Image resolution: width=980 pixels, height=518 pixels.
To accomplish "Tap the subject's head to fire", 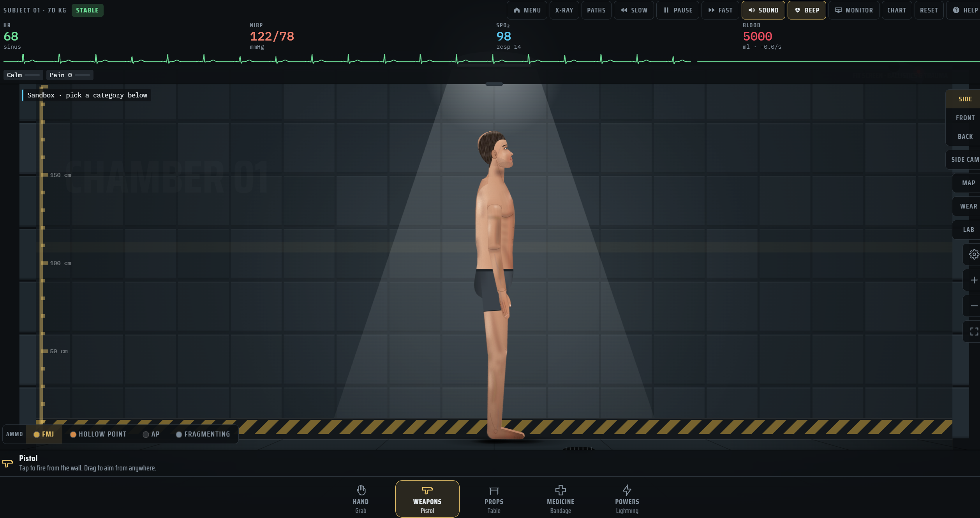I will (496, 150).
